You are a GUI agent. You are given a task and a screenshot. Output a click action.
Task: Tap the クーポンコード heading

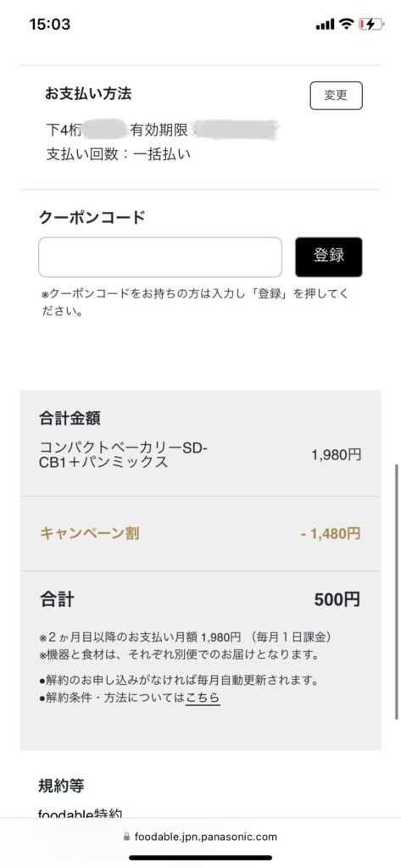tap(92, 217)
